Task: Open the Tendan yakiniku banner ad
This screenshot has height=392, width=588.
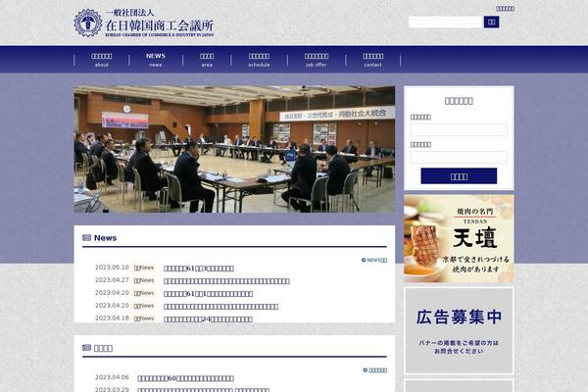Action: (459, 238)
